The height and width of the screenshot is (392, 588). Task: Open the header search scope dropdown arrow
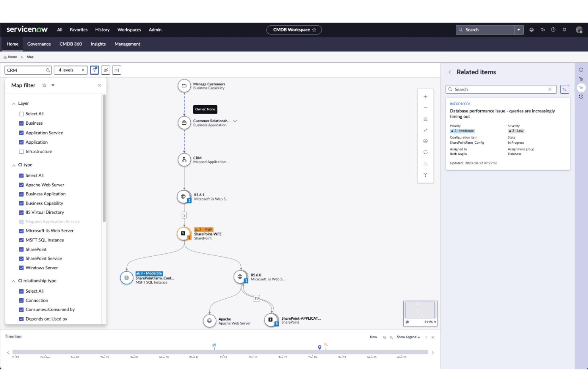[x=519, y=30]
